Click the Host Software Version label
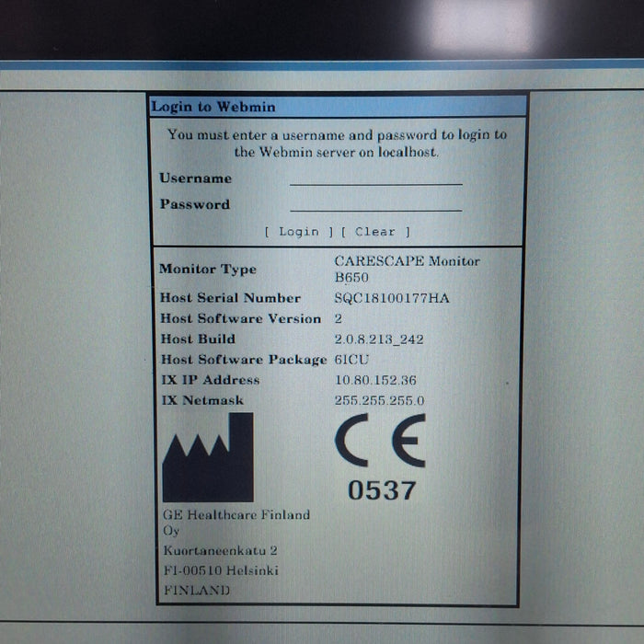 point(241,318)
